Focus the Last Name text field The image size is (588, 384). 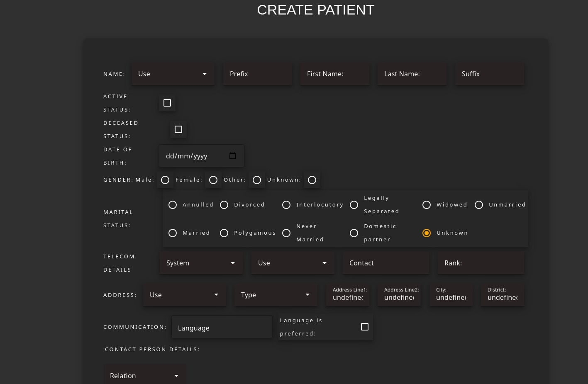tap(412, 74)
